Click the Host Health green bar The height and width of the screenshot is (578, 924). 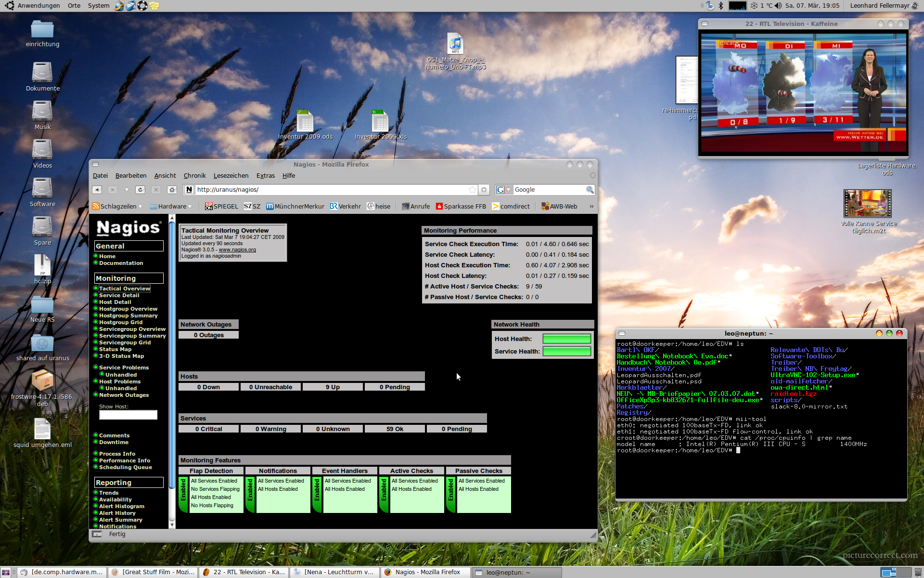566,339
